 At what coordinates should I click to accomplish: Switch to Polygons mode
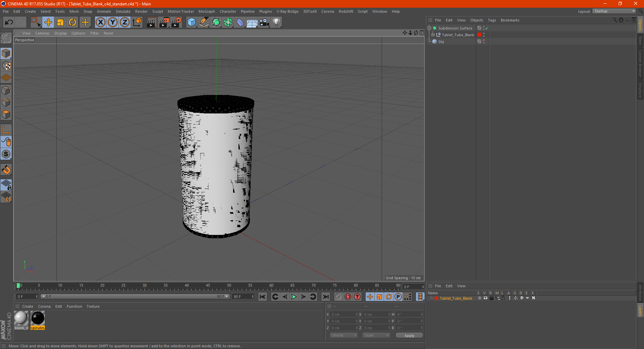(6, 114)
